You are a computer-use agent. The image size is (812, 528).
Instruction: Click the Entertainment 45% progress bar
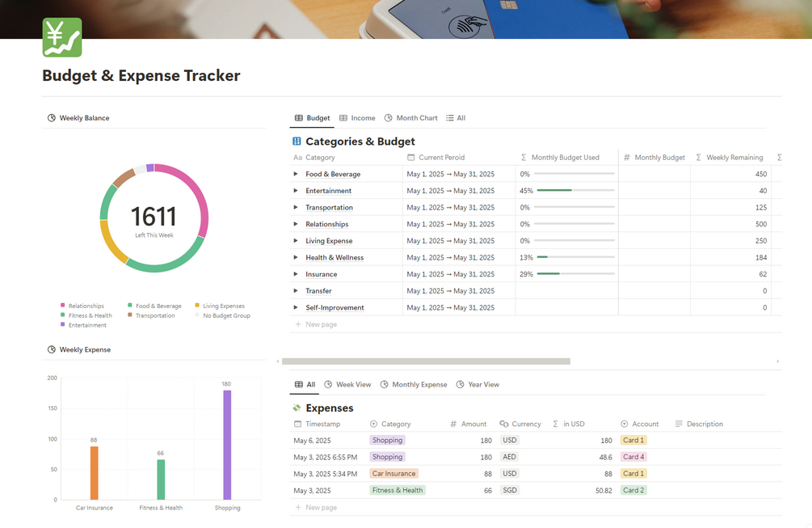pyautogui.click(x=575, y=190)
